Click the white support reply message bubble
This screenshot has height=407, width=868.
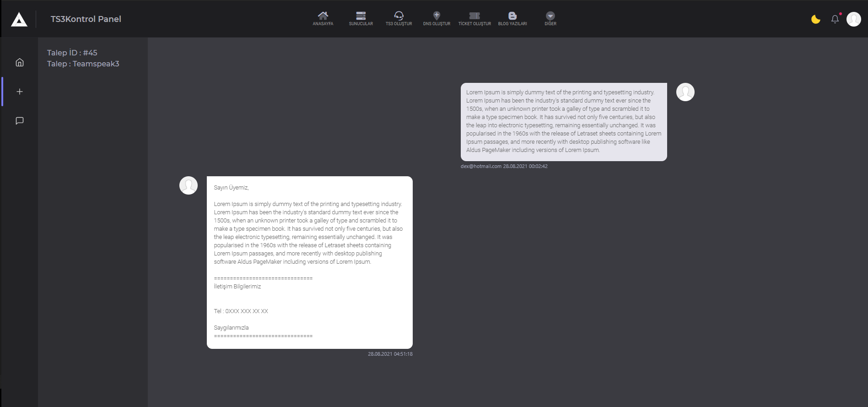click(310, 262)
